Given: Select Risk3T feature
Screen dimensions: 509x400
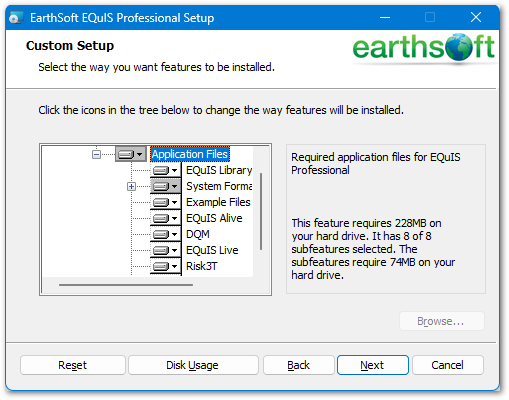Looking at the screenshot, I should [x=202, y=266].
